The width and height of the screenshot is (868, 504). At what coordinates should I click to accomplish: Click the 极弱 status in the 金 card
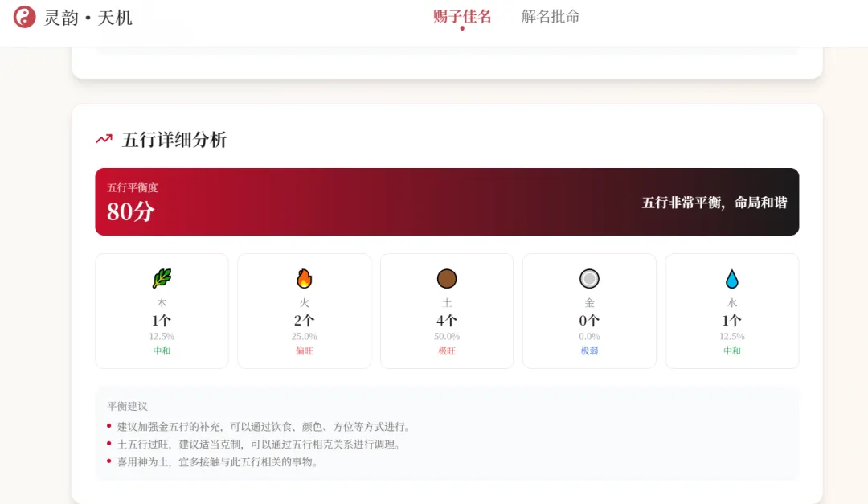589,351
